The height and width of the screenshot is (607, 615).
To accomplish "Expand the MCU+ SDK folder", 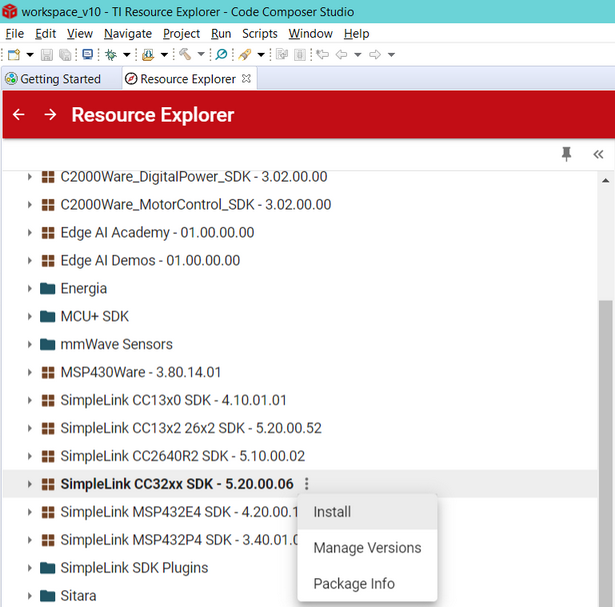I will tap(29, 316).
